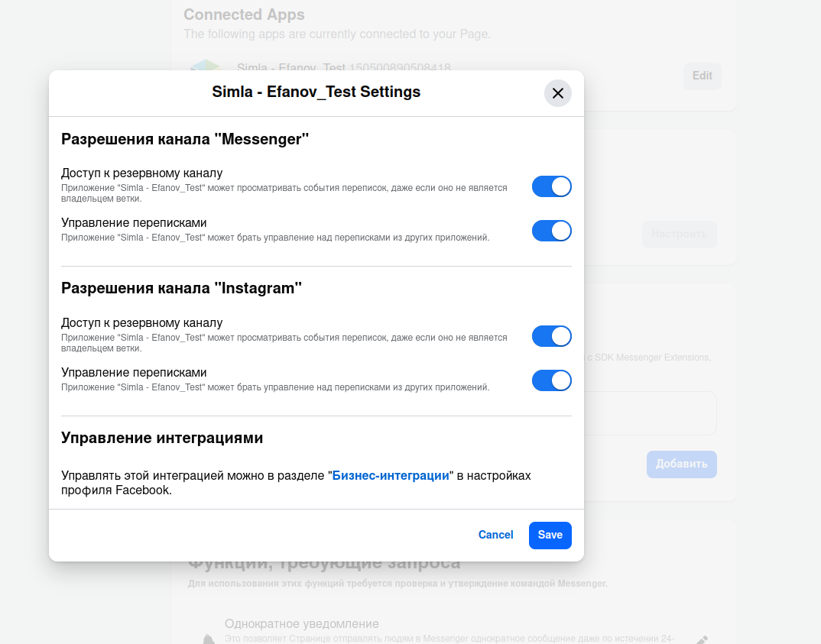Toggle Instagram backup channel access switch
This screenshot has width=821, height=644.
click(x=551, y=336)
